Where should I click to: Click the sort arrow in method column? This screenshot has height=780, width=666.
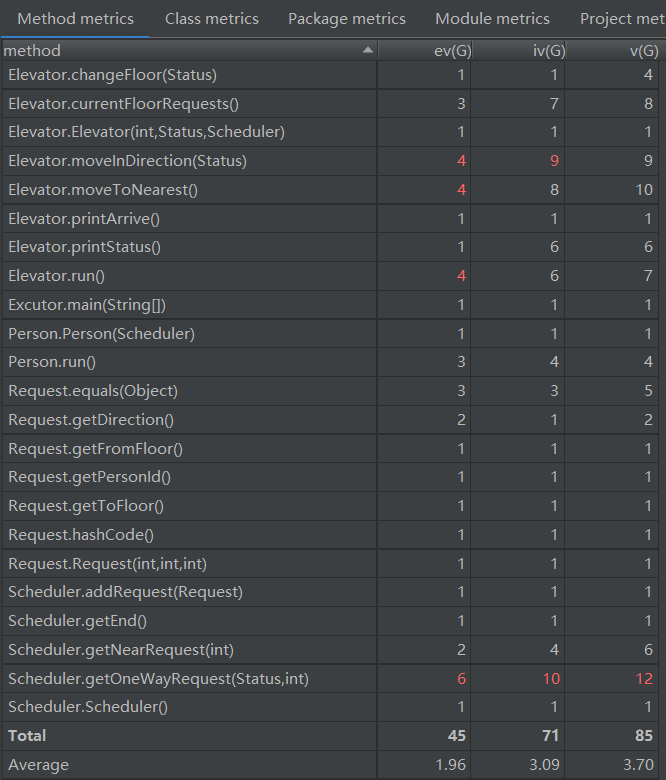[368, 50]
